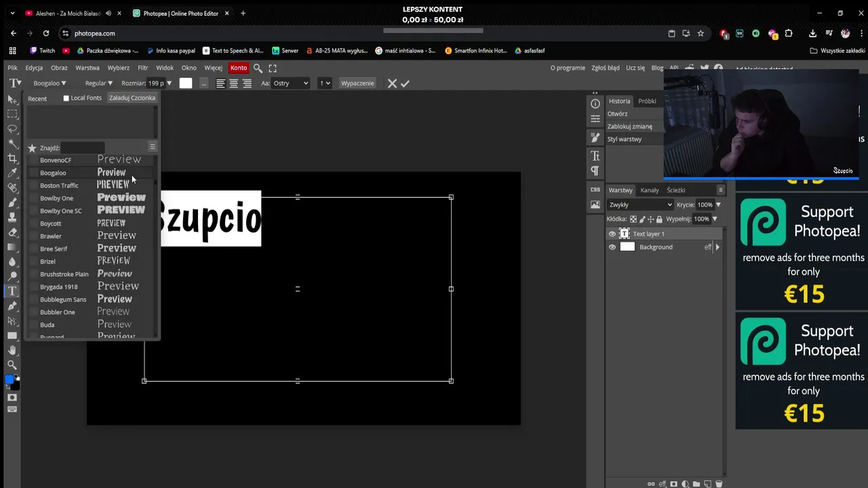Select the Spot Healing tool
Viewport: 868px width, 488px height.
tap(12, 188)
